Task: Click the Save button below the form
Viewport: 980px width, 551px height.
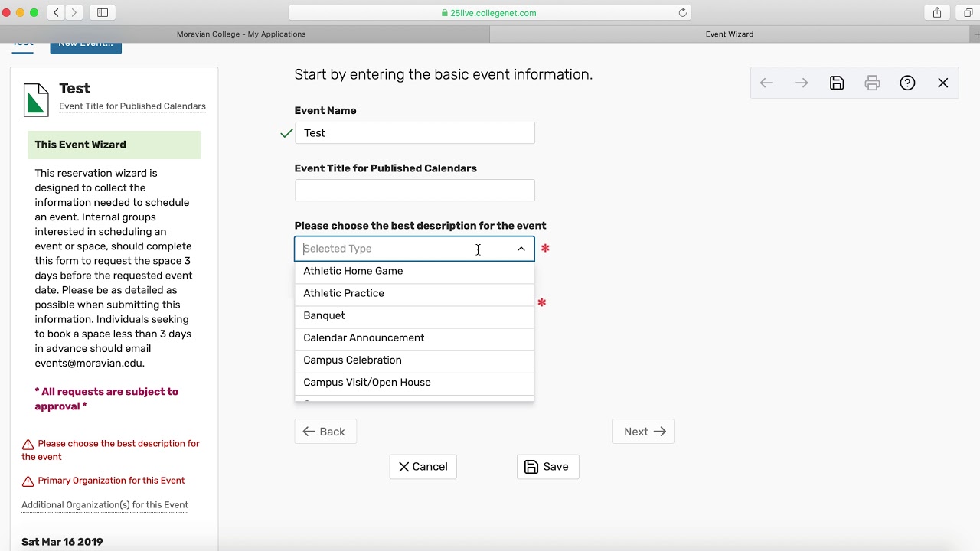Action: pos(548,467)
